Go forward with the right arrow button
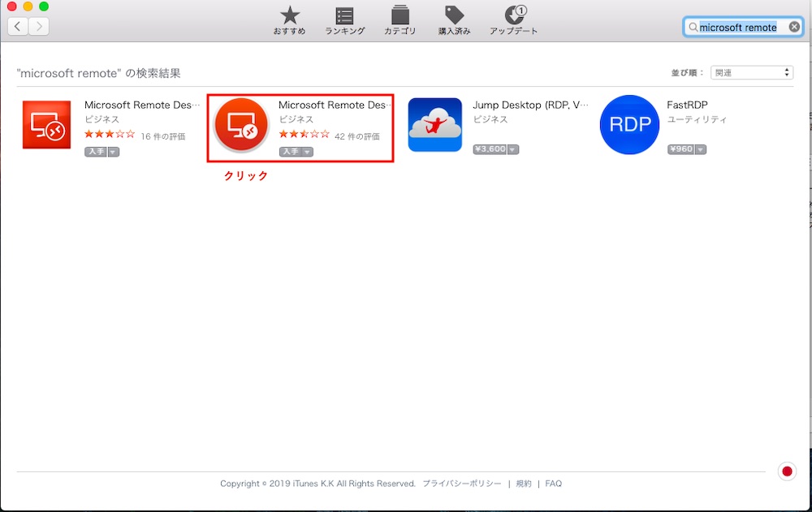812x512 pixels. pos(39,26)
